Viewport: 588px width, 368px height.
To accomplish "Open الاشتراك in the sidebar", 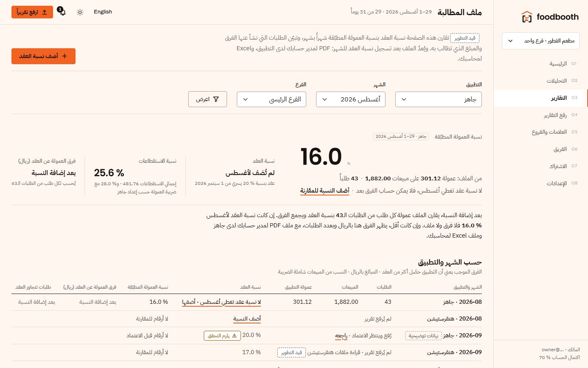I will click(x=541, y=166).
